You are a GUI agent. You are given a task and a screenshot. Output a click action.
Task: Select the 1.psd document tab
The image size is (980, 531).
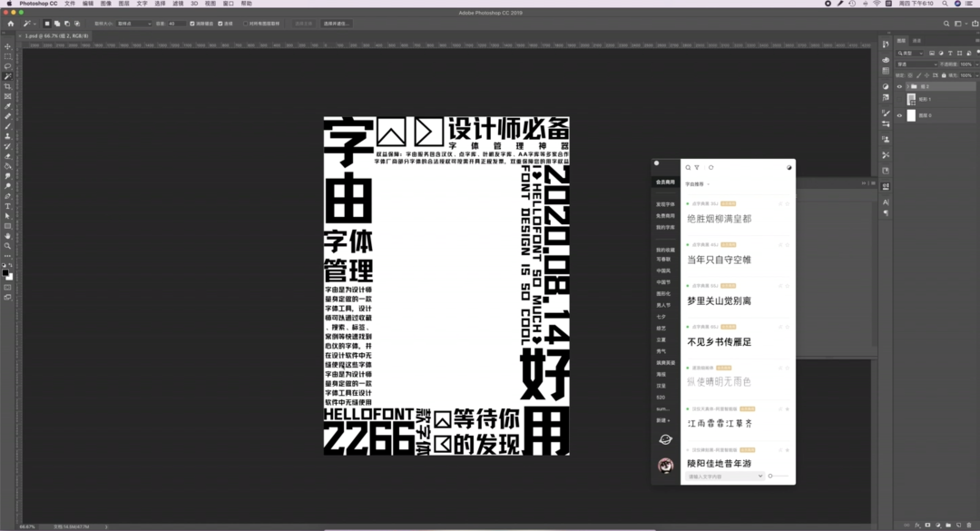[56, 36]
